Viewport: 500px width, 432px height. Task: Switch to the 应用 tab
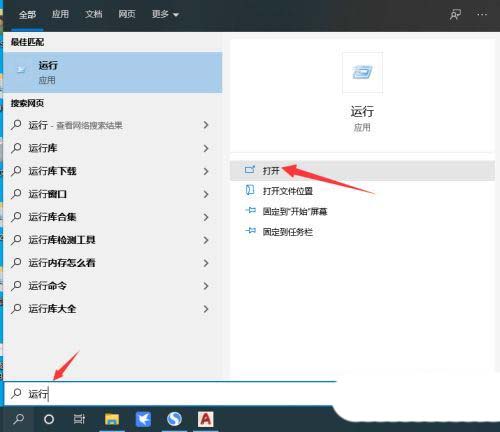coord(60,14)
